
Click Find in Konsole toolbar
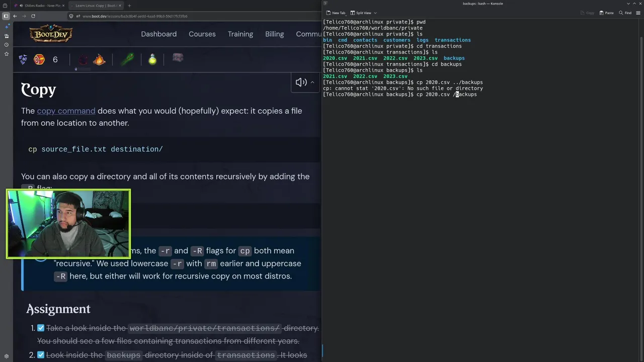(x=625, y=13)
